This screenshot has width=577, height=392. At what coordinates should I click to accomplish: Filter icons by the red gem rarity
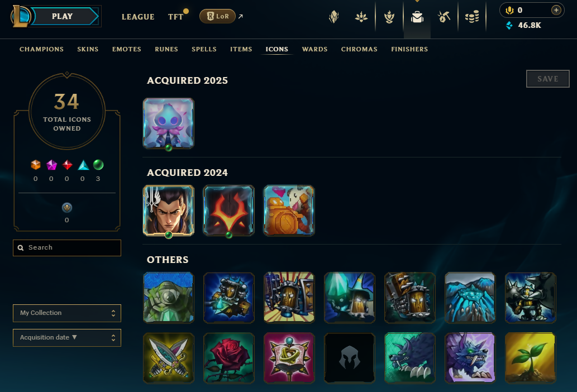pyautogui.click(x=67, y=165)
